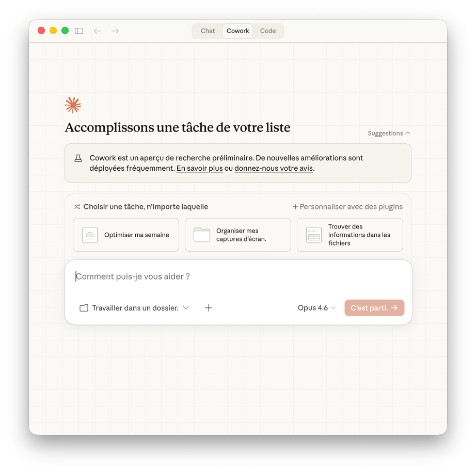Screen dimensions: 476x473
Task: Click the orange Claude starburst logo
Action: click(73, 105)
